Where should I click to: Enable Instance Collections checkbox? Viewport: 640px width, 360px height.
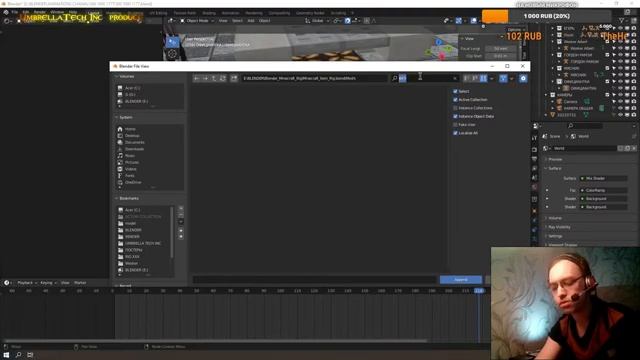[455, 108]
